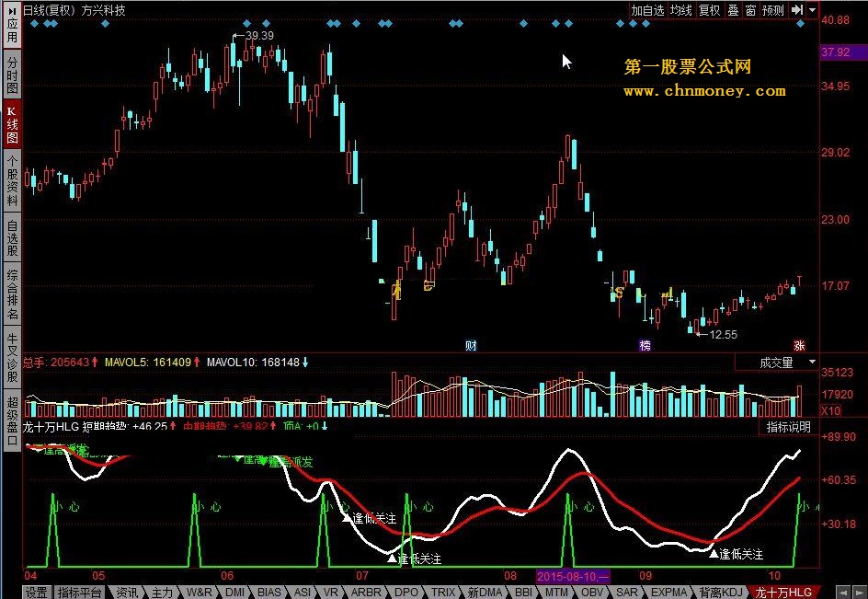
Task: Select the BIAS indicator tab
Action: click(x=269, y=593)
